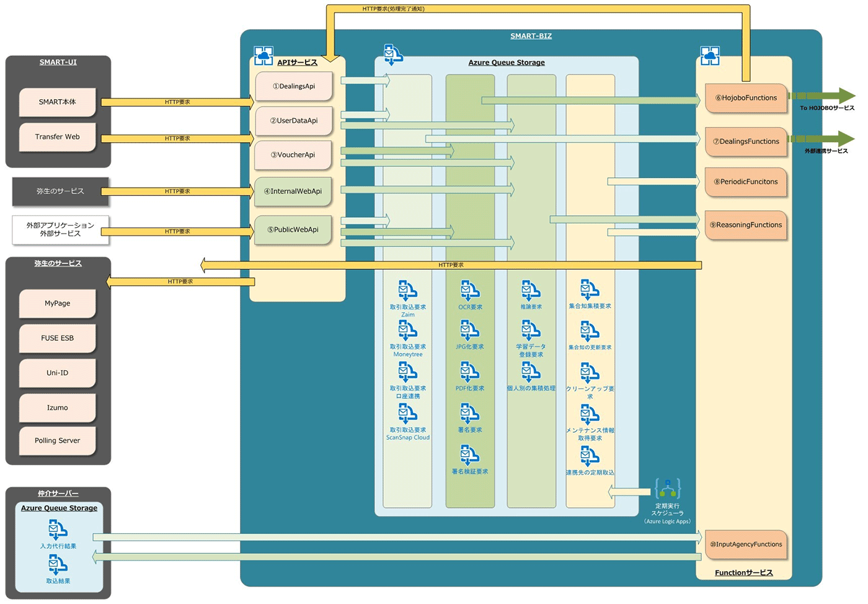Select the 取引取込要求 ScanSnap Cloud queue icon
Screen dimensions: 868x604
pyautogui.click(x=407, y=414)
